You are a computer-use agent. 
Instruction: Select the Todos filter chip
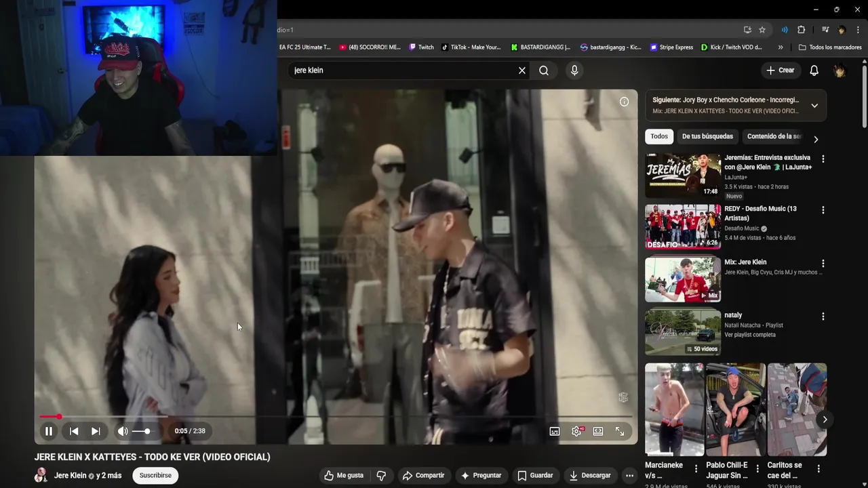[x=659, y=136]
